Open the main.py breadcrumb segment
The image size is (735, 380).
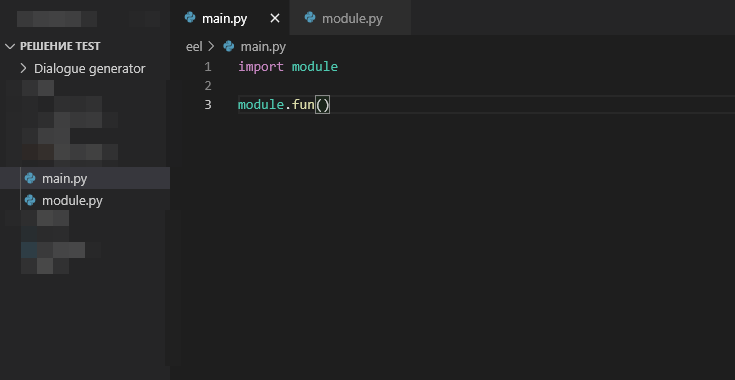click(263, 46)
